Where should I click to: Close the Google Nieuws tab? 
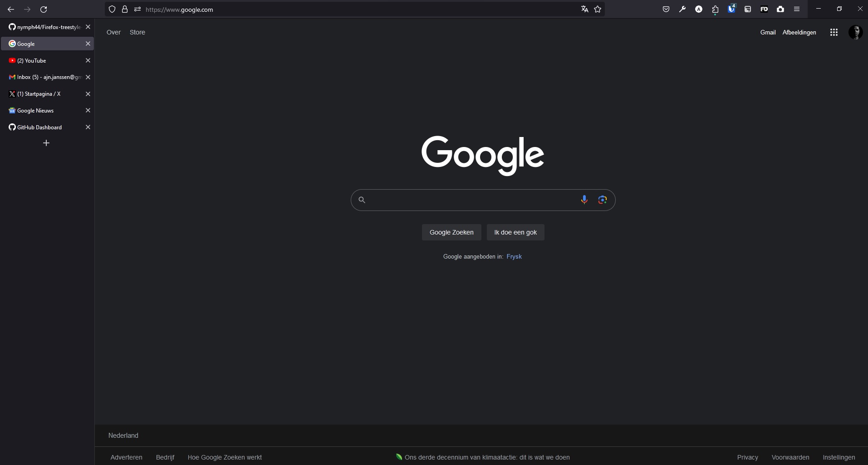tap(88, 110)
